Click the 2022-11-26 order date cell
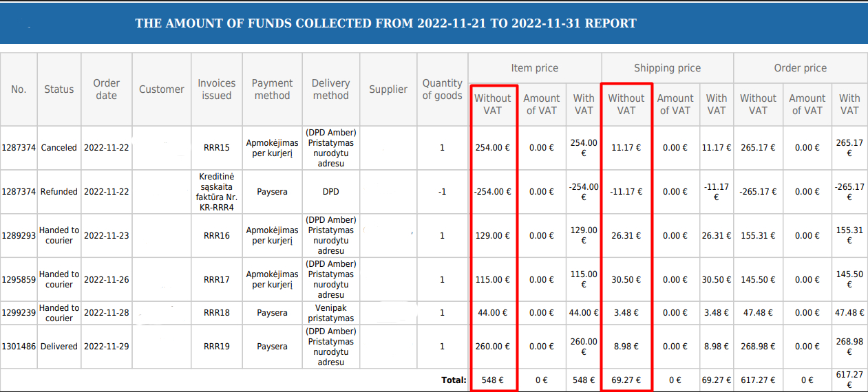Screen dimensions: 868x392 click(x=107, y=280)
